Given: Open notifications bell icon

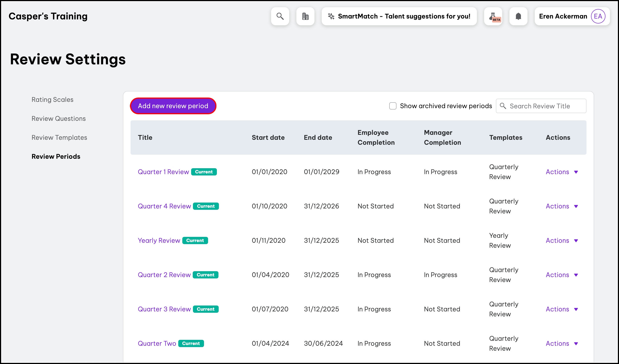Looking at the screenshot, I should tap(518, 16).
